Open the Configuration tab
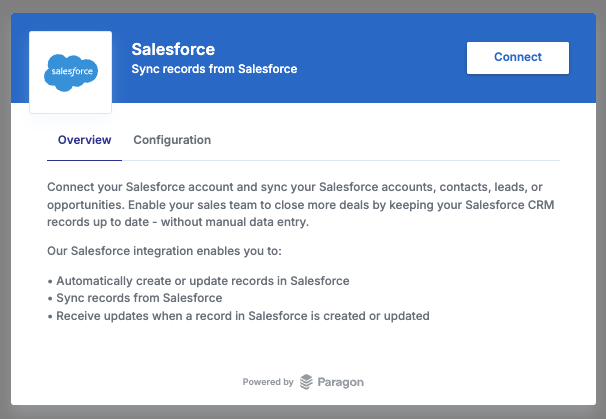Viewport: 606px width, 419px height. pyautogui.click(x=172, y=140)
